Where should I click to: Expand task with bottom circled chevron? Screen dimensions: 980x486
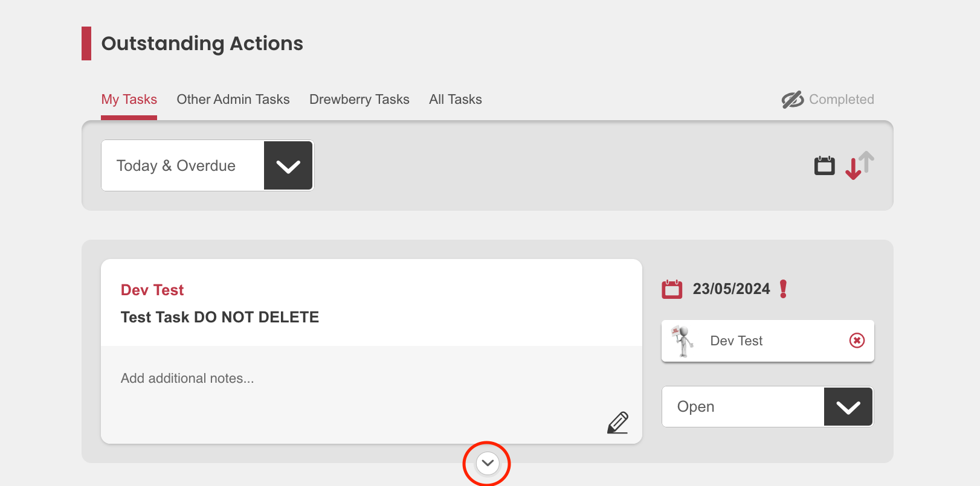pos(487,463)
